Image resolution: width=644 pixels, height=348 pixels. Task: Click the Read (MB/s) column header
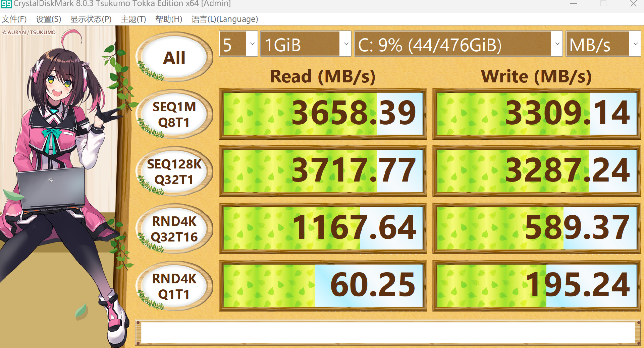pos(323,76)
